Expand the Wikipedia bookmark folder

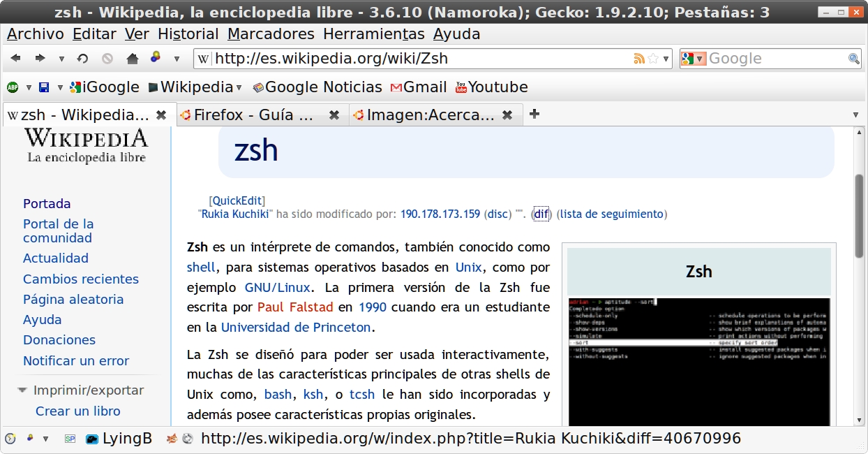[195, 87]
